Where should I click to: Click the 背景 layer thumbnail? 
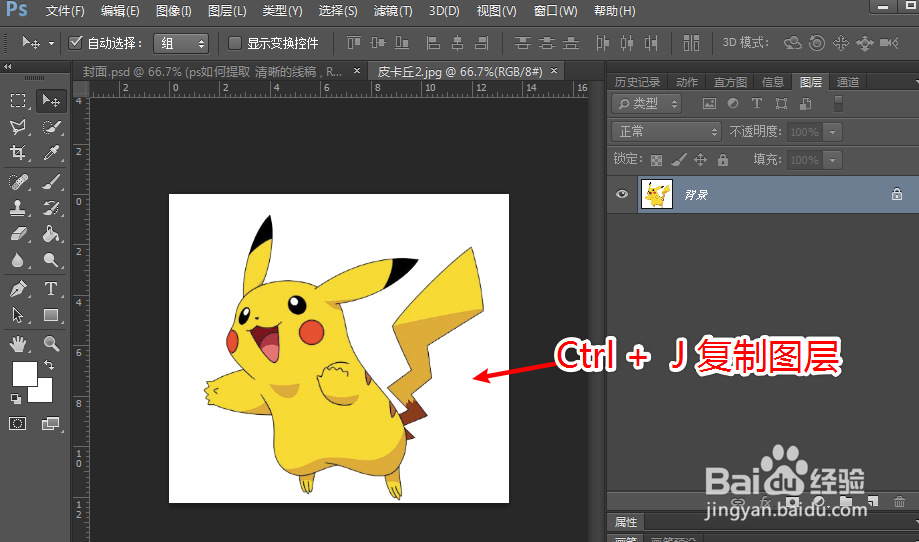(657, 194)
